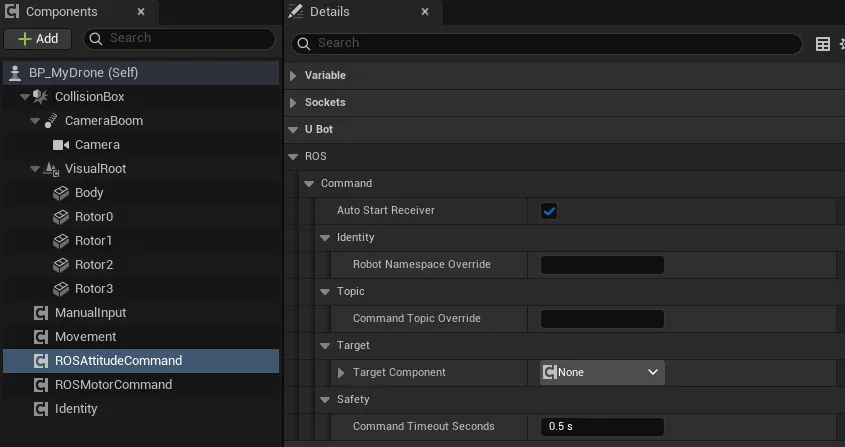Screen dimensions: 845x447
Task: Select the Body component row
Action: point(141,193)
